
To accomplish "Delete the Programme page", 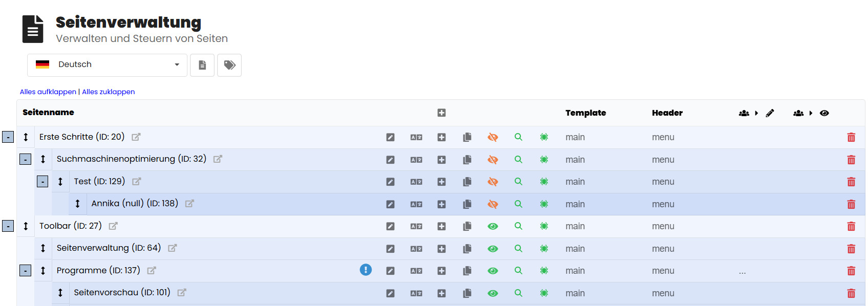I will point(851,271).
